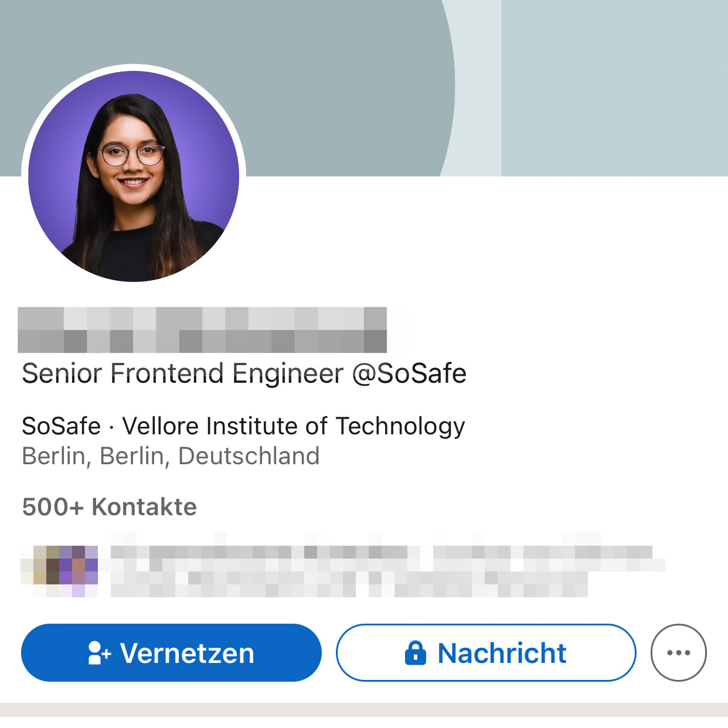Click the Senior Frontend Engineer headline

point(244,373)
